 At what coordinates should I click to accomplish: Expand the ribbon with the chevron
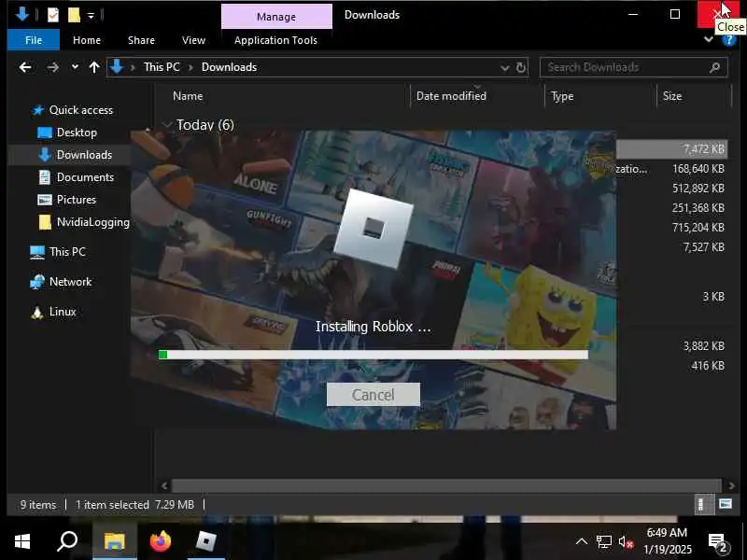click(x=709, y=39)
